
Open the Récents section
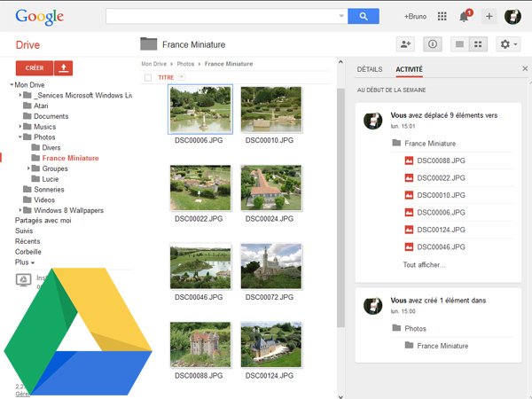(x=27, y=241)
